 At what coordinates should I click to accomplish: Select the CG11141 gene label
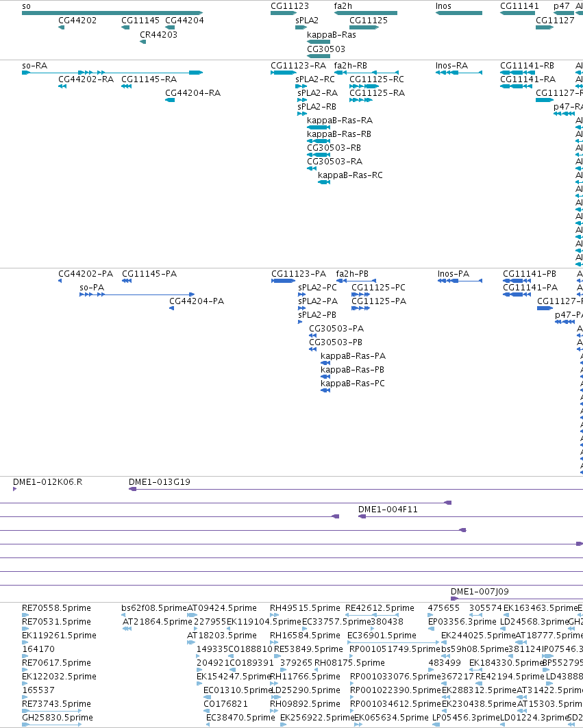pos(519,6)
